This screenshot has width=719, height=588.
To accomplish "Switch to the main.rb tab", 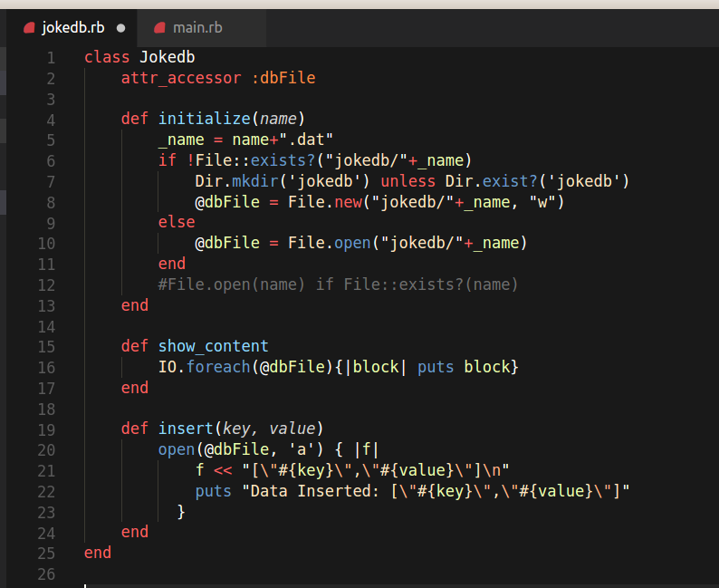I will (x=202, y=28).
